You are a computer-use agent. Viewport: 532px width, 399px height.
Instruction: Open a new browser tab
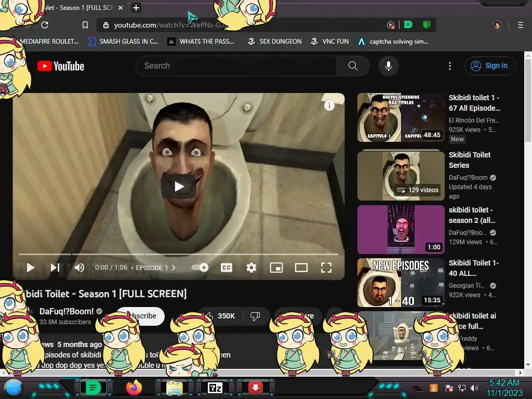tap(136, 8)
